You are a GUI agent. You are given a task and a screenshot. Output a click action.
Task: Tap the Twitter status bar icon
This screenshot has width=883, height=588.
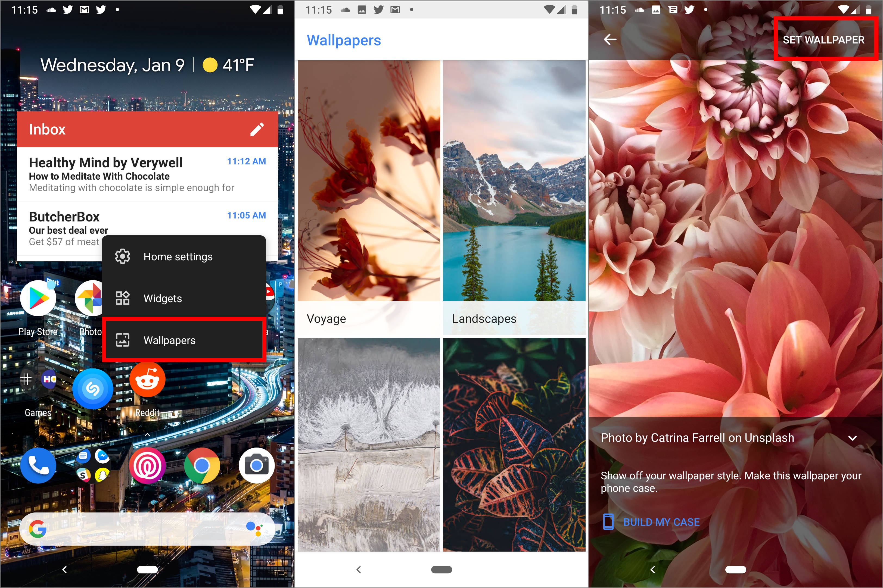pos(62,8)
